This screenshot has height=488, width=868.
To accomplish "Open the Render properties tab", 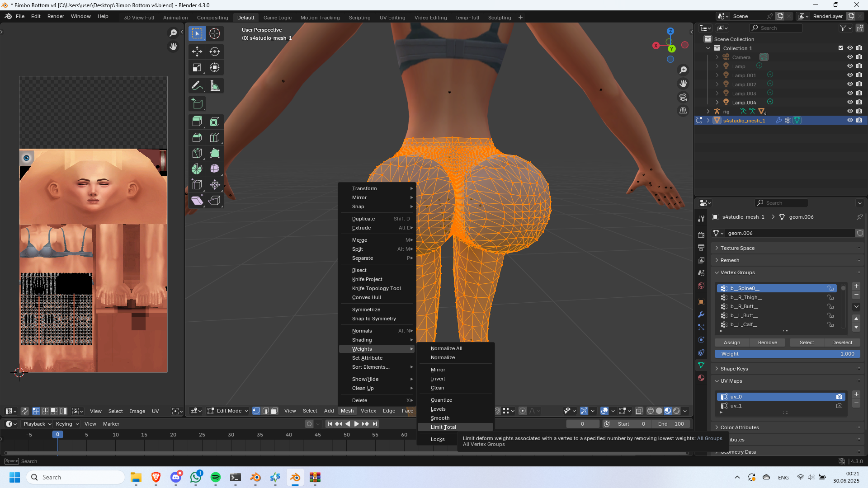I will [x=701, y=235].
